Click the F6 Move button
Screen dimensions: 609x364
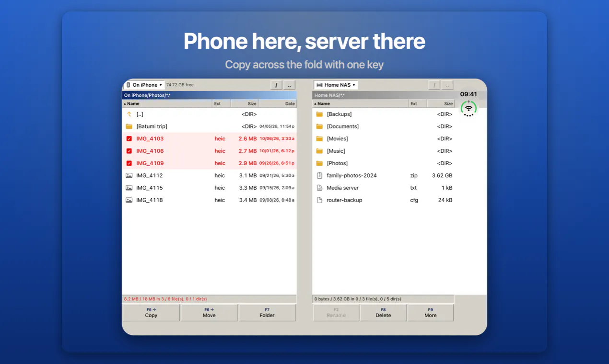(209, 313)
